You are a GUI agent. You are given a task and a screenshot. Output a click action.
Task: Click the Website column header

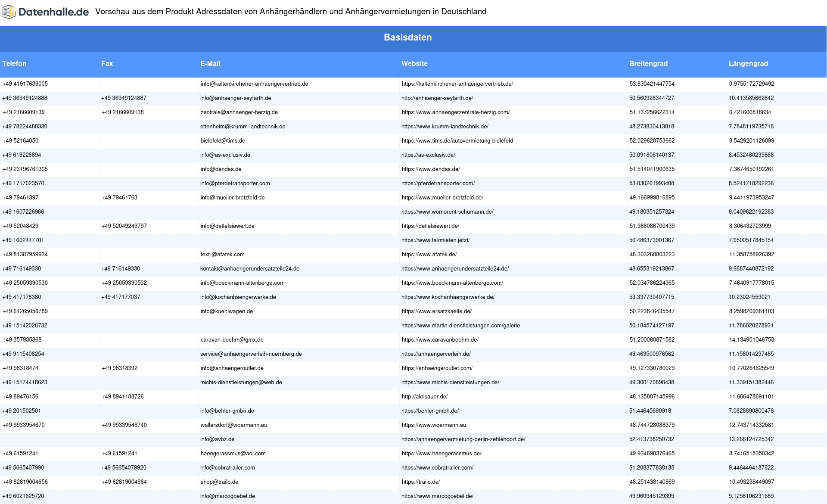click(414, 64)
